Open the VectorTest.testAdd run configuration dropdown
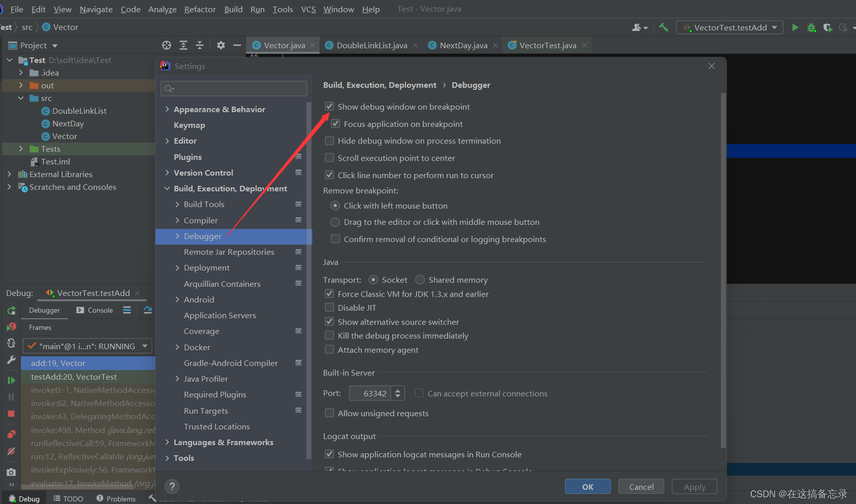Screen dimensions: 856x504 tap(730, 27)
